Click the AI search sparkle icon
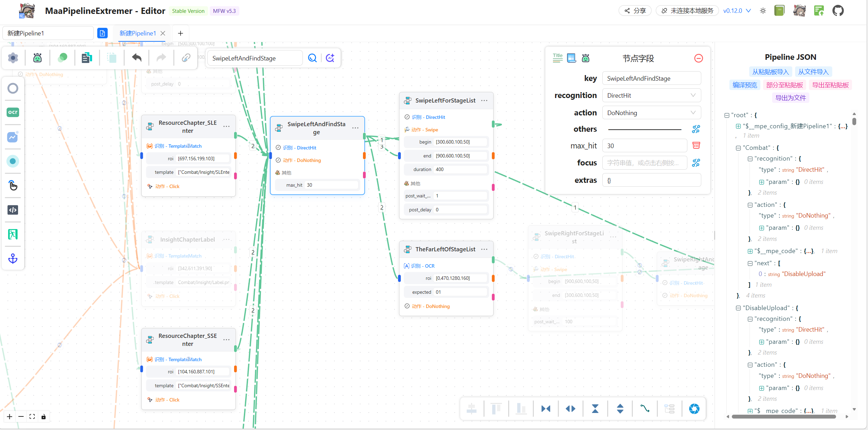The height and width of the screenshot is (430, 868). 330,58
